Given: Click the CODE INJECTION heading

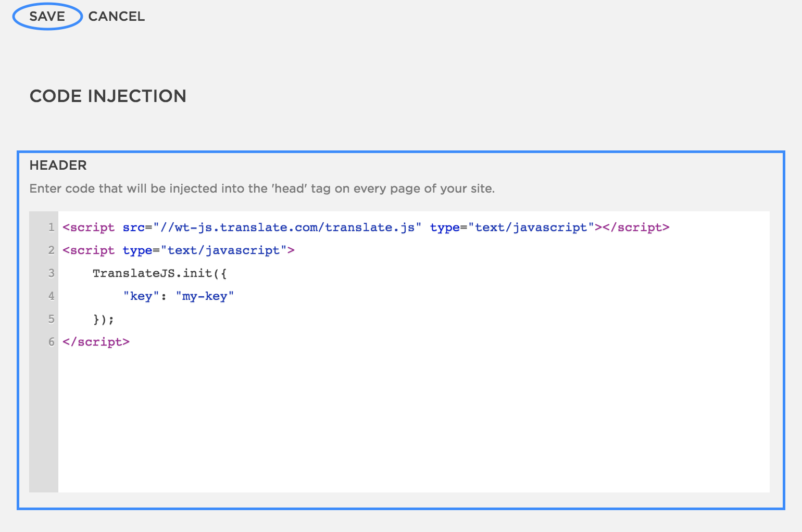Looking at the screenshot, I should [108, 96].
